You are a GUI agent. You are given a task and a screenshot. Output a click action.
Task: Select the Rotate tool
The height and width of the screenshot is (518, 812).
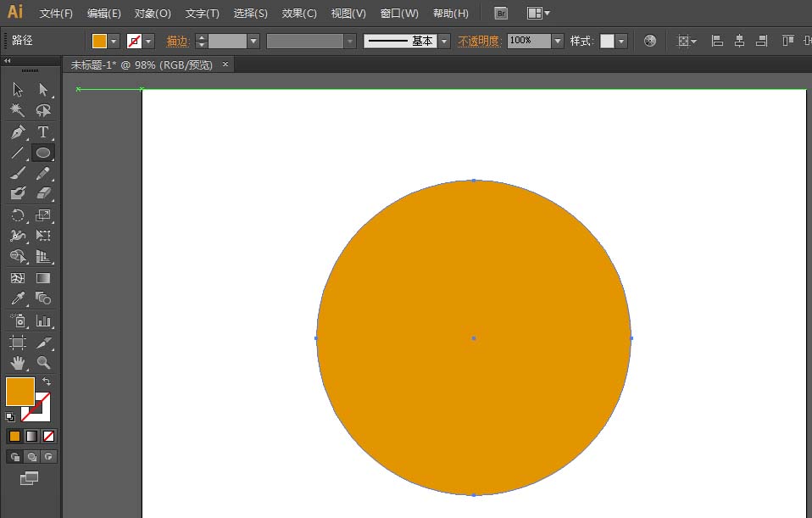click(x=18, y=215)
